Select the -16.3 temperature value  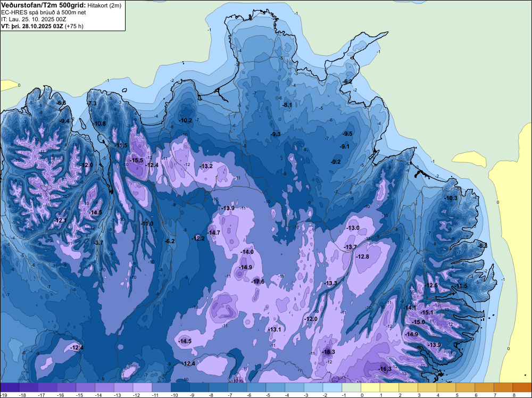point(385,369)
